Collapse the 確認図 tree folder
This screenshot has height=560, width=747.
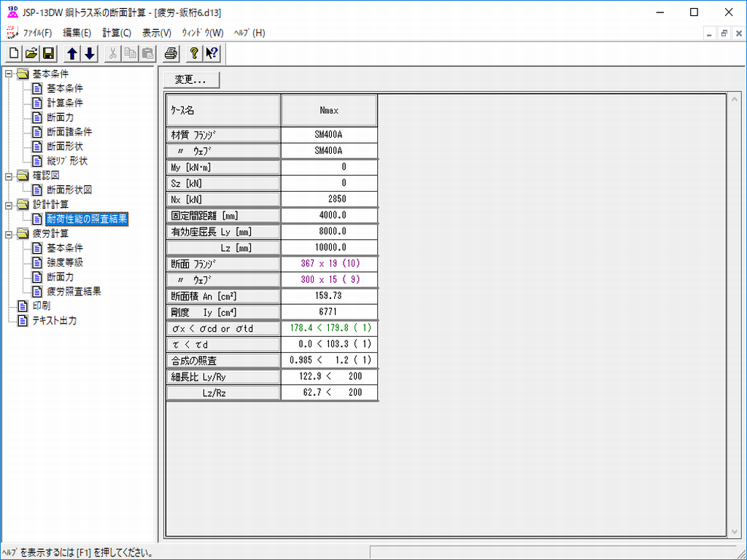pos(9,176)
